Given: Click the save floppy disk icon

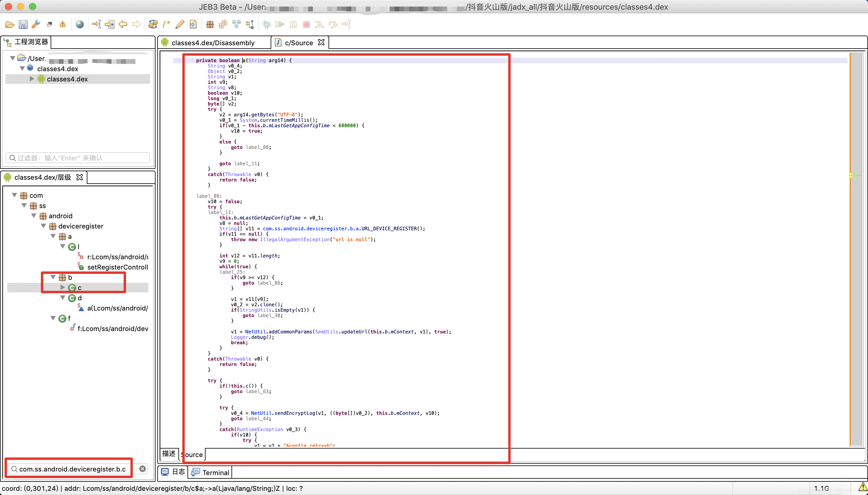Looking at the screenshot, I should pos(23,24).
